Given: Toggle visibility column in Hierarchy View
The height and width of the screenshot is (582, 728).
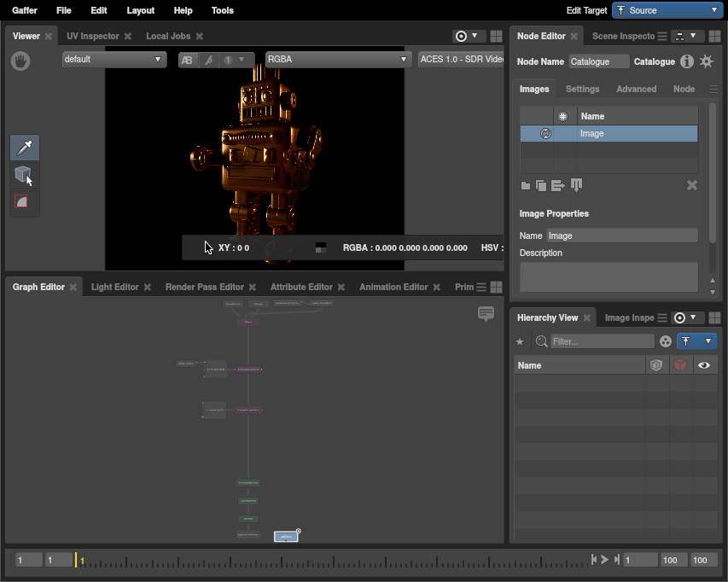Looking at the screenshot, I should tap(704, 365).
